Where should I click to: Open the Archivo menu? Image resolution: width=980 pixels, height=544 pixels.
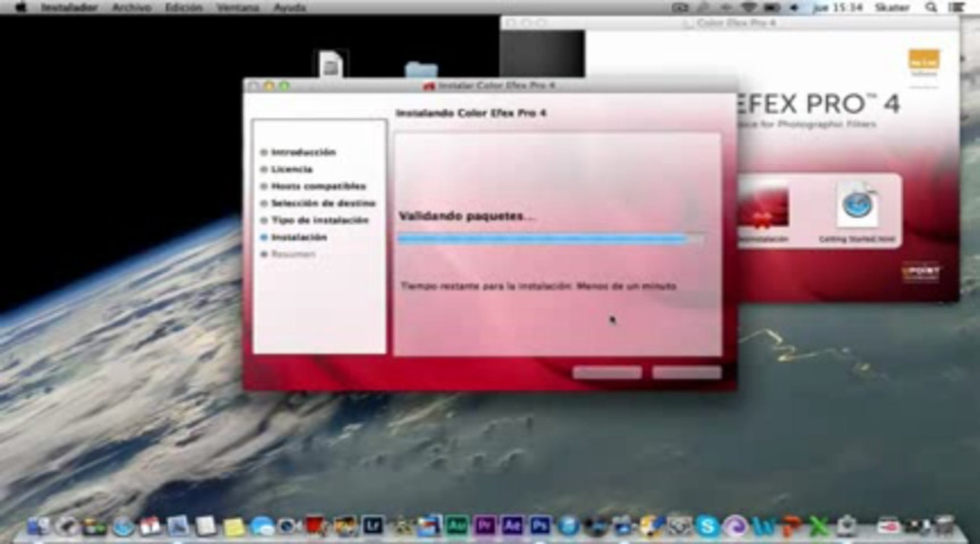[131, 7]
